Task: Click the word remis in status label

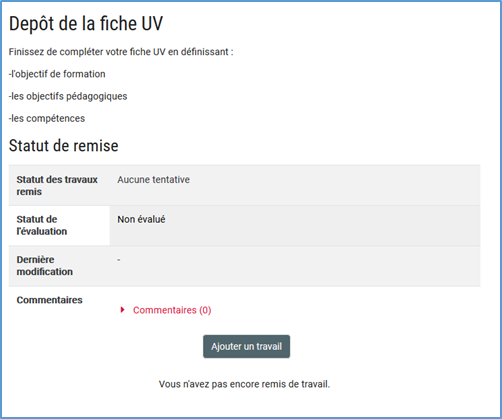Action: point(29,192)
